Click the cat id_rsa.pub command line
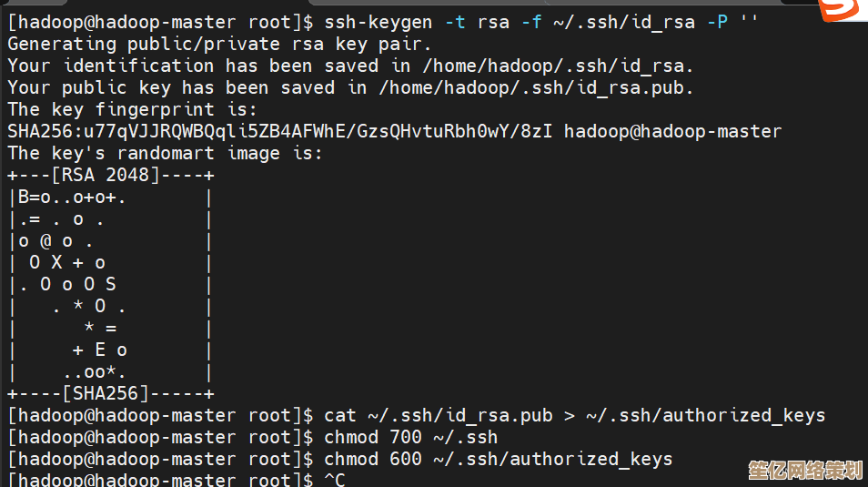This screenshot has width=868, height=487. coord(575,415)
